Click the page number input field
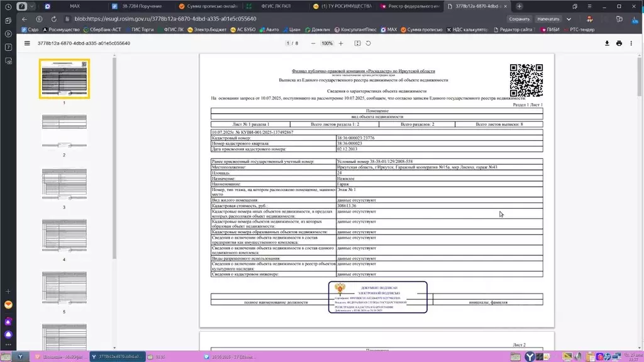This screenshot has height=362, width=644. click(x=288, y=43)
